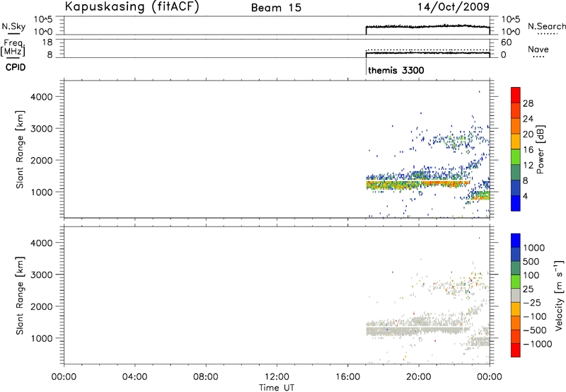Image resolution: width=566 pixels, height=392 pixels.
Task: Click the '60' Nave axis tick label
Action: [x=506, y=42]
